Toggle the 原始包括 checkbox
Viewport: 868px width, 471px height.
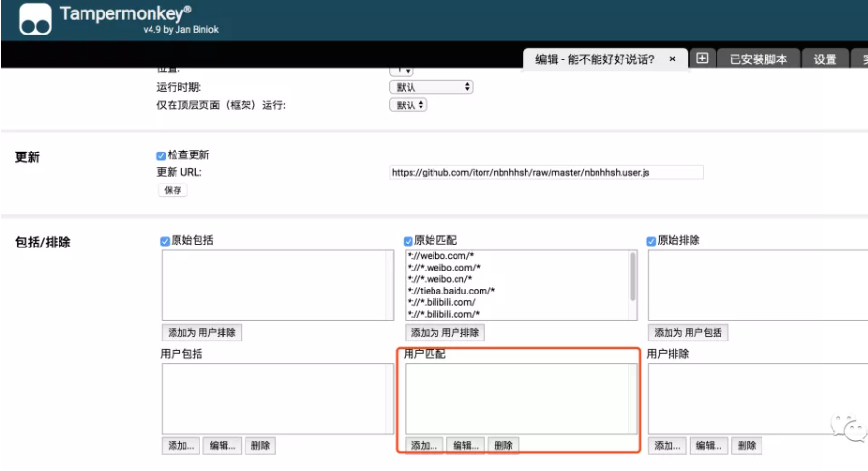click(x=165, y=241)
